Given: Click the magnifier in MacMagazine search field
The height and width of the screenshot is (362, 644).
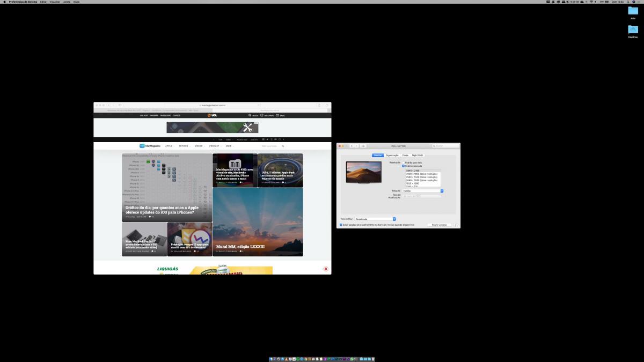Looking at the screenshot, I should [283, 146].
